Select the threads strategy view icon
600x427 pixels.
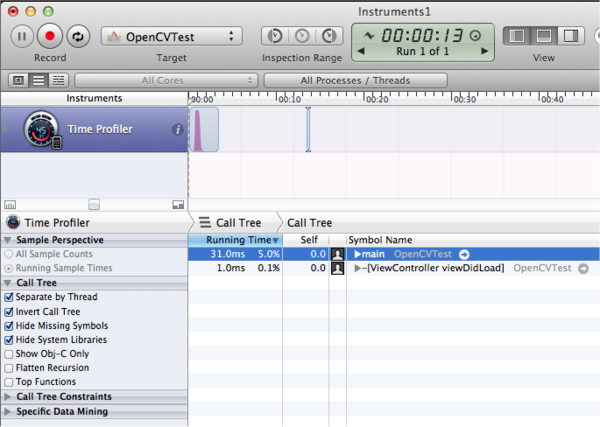59,81
